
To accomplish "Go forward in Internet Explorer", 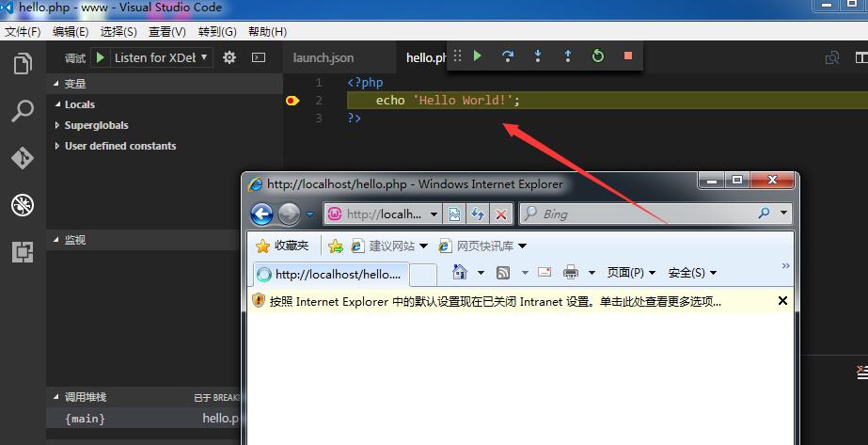I will (289, 214).
